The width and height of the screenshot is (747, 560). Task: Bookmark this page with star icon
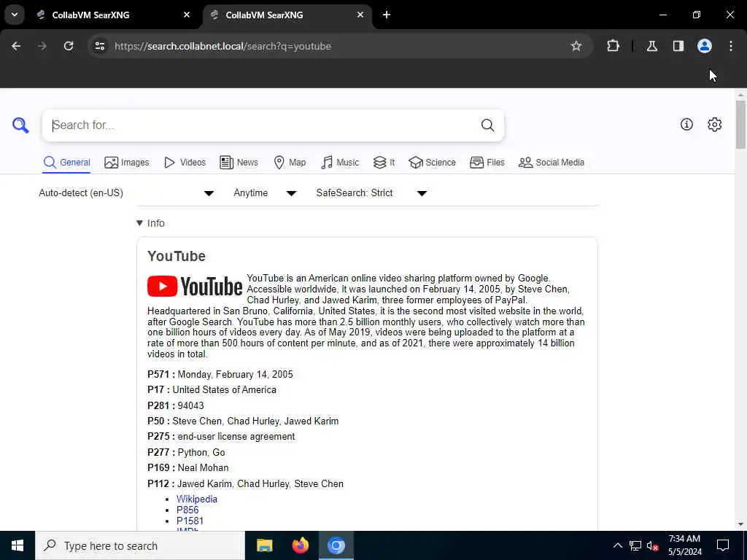pyautogui.click(x=576, y=46)
